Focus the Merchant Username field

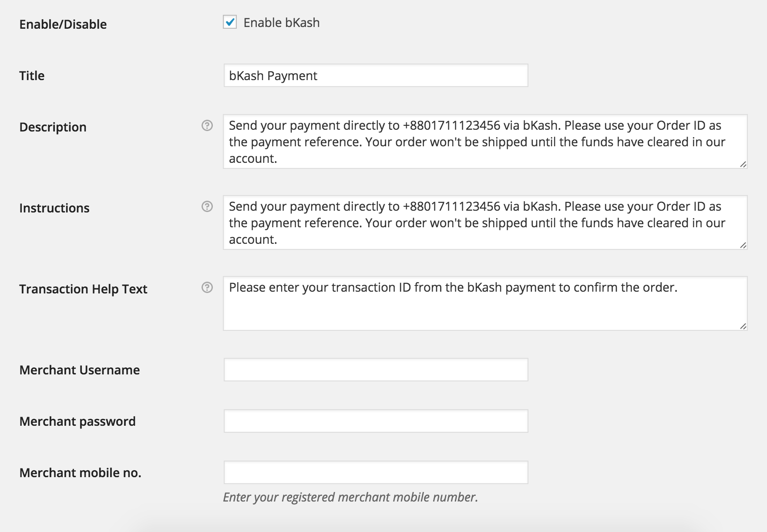(x=376, y=370)
